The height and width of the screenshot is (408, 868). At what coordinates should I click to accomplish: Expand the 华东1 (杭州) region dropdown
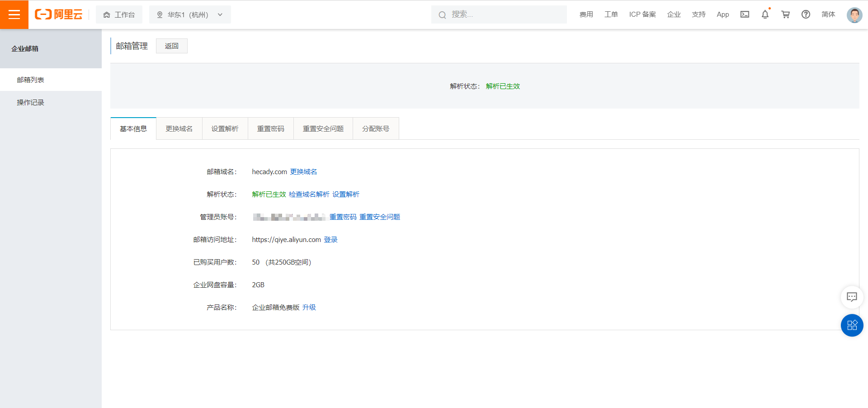tap(190, 14)
